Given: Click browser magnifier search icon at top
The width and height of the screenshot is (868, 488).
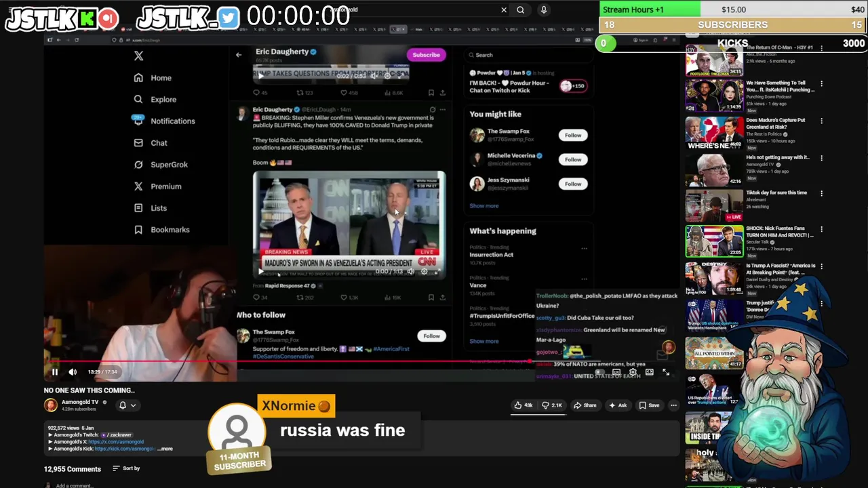Looking at the screenshot, I should coord(520,9).
